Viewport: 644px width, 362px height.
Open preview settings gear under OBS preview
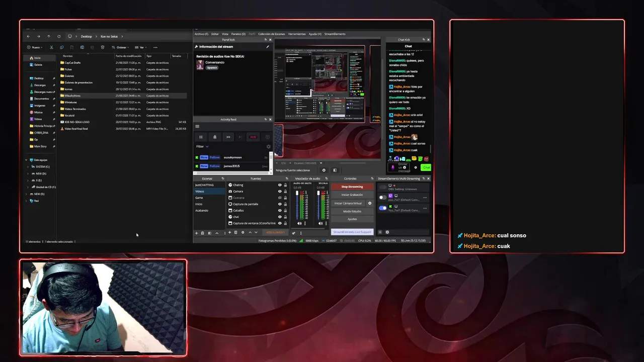(x=324, y=170)
